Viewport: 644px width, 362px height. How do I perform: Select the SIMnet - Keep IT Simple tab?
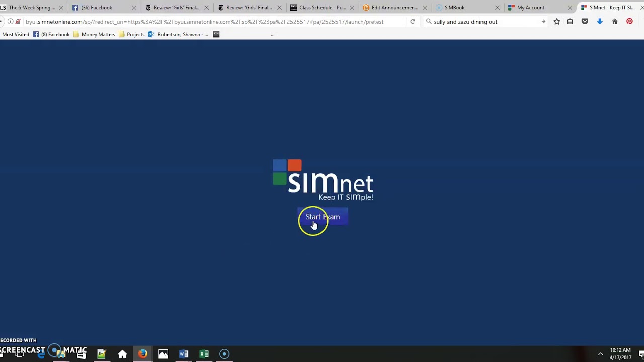pyautogui.click(x=612, y=8)
